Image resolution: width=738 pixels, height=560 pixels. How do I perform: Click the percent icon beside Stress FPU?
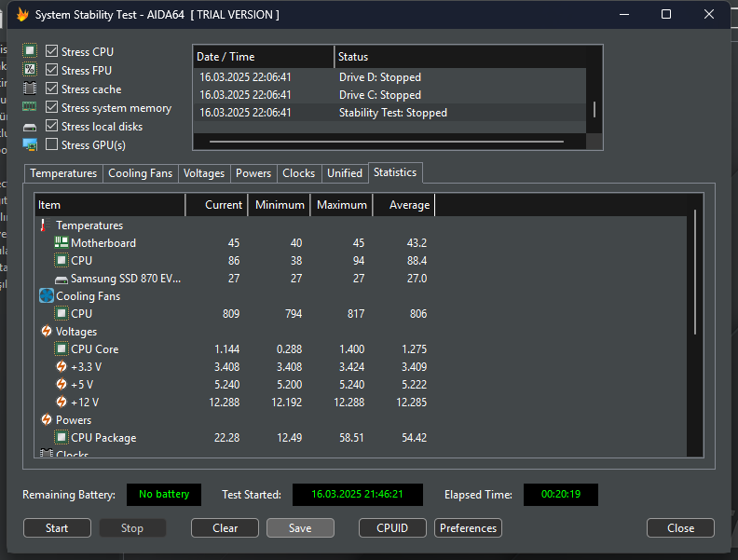point(30,70)
